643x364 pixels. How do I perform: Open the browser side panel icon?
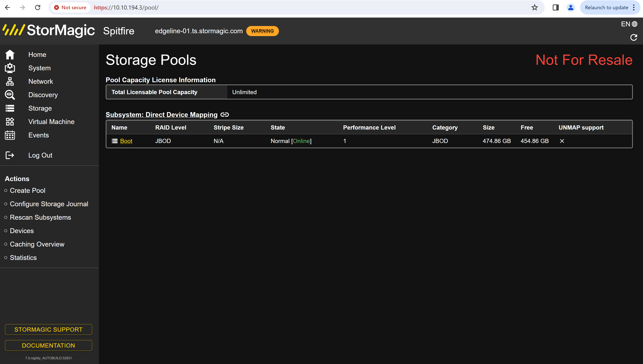[556, 8]
